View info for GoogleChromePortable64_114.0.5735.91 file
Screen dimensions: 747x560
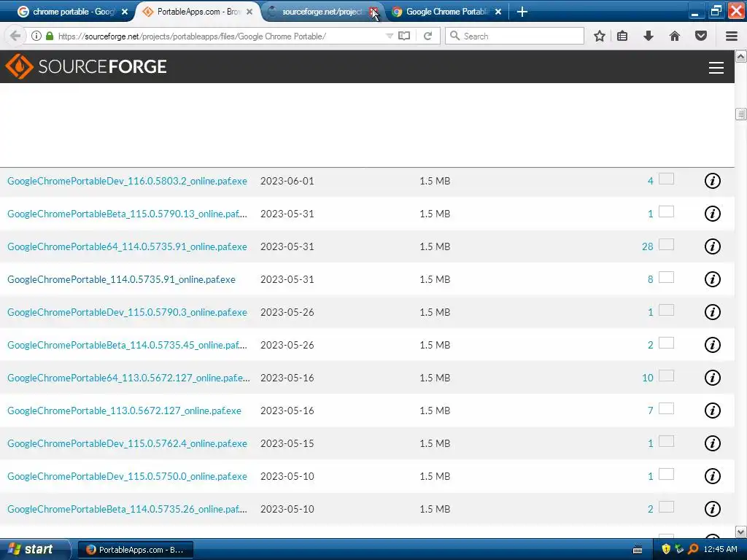point(712,246)
